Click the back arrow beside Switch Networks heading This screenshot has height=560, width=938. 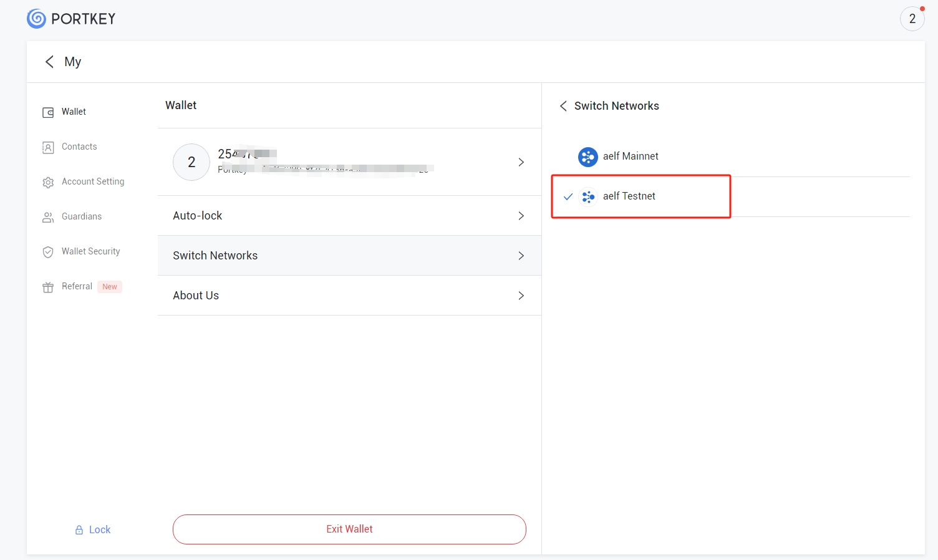563,106
